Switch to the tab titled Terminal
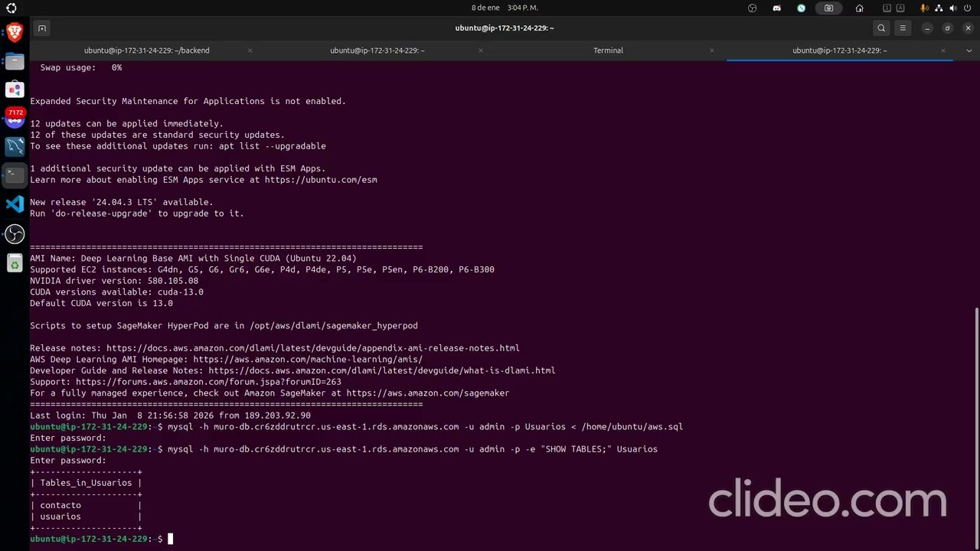 pyautogui.click(x=608, y=51)
